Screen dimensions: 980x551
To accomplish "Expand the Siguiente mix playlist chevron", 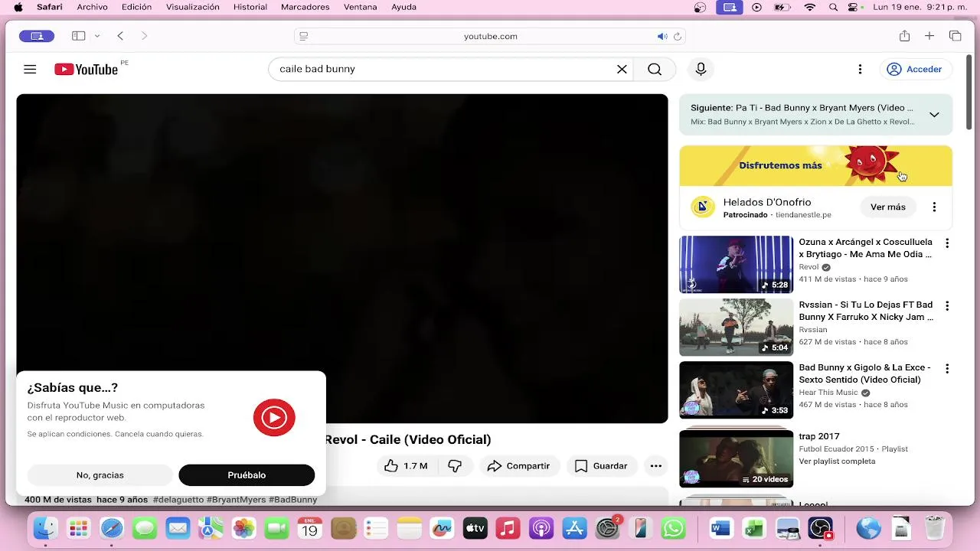I will pyautogui.click(x=934, y=115).
